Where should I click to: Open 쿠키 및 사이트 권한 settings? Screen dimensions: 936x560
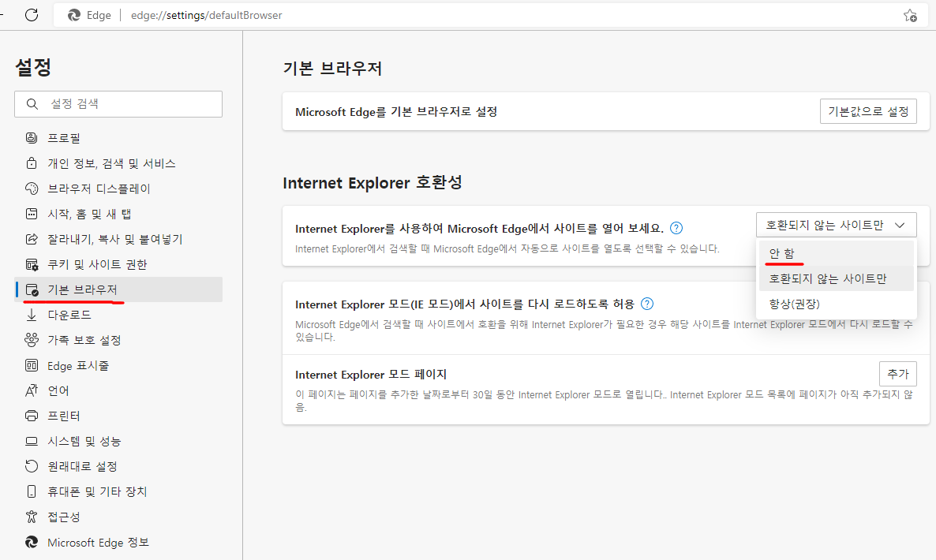coord(118,264)
